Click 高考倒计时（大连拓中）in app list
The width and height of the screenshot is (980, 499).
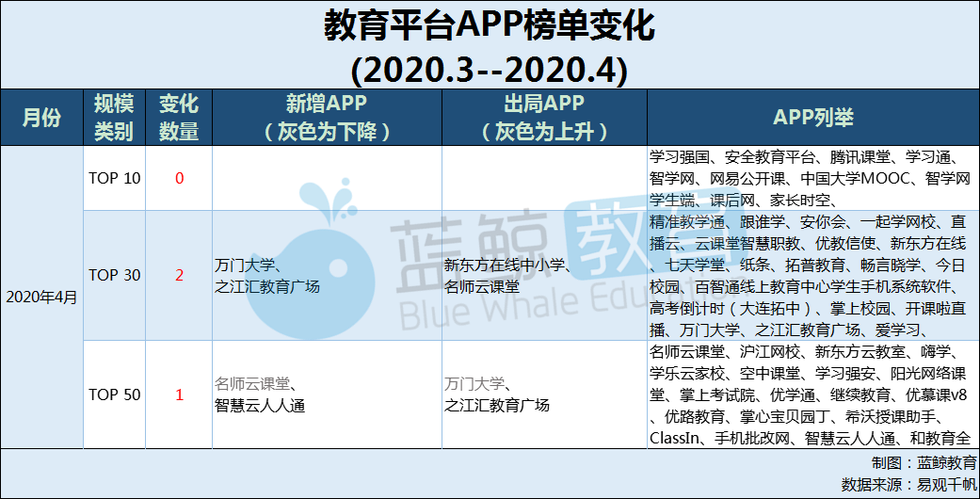point(733,308)
